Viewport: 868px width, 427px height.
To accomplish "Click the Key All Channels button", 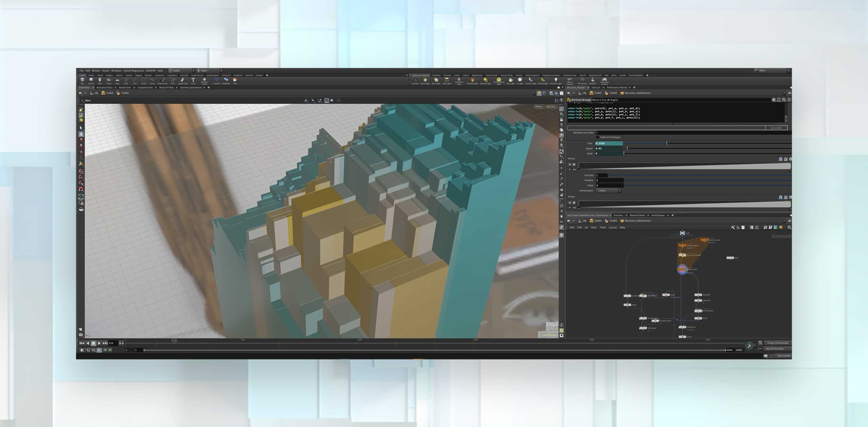I will pos(775,349).
